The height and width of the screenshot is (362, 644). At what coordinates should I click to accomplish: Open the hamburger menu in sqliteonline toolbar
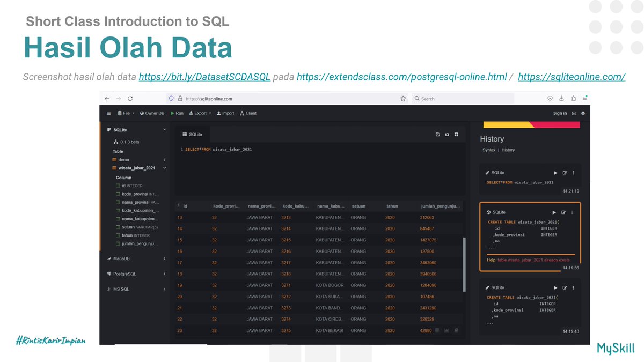coord(109,113)
